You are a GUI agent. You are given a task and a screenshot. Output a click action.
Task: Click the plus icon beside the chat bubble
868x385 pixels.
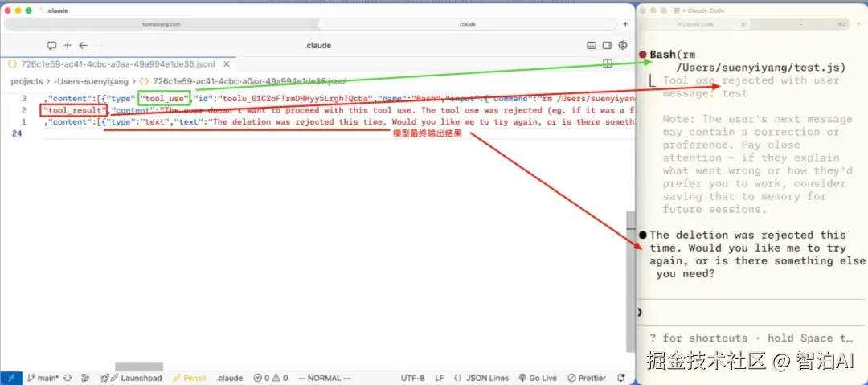(68, 46)
